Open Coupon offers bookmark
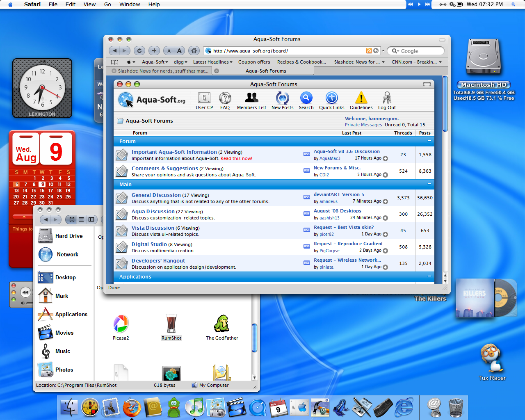This screenshot has width=525, height=420. 254,62
